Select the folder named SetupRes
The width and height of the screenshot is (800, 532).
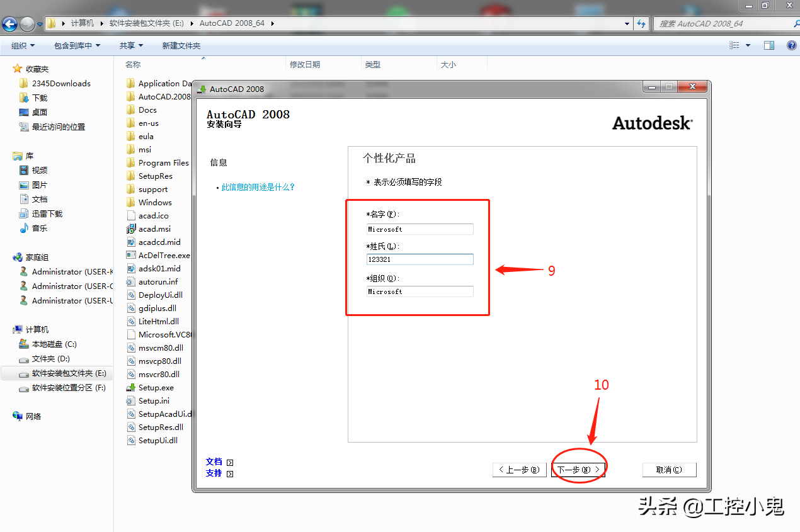(156, 176)
